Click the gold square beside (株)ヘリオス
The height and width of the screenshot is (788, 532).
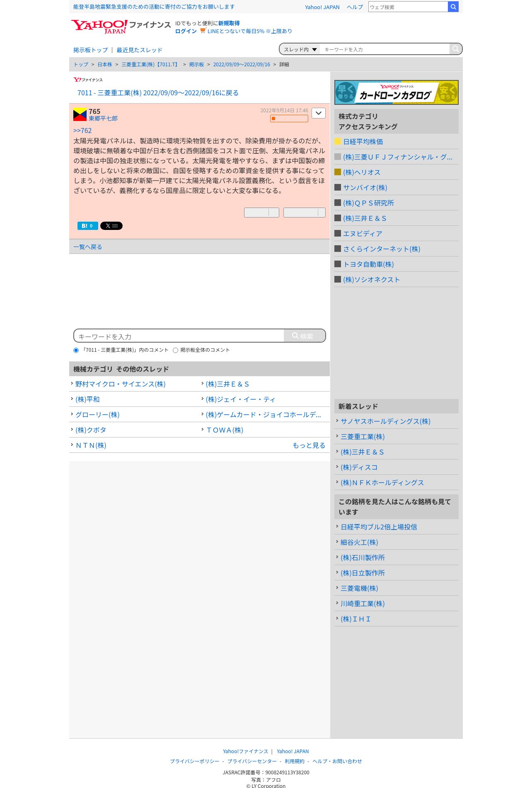[338, 172]
